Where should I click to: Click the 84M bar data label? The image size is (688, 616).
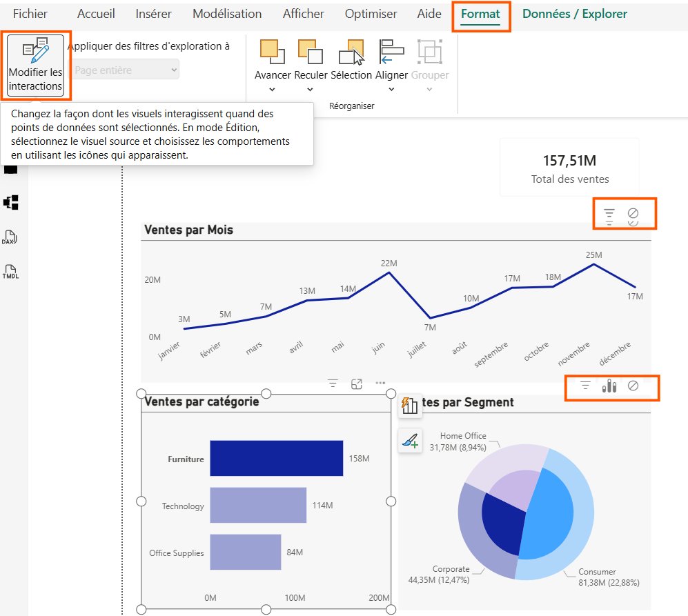[295, 553]
